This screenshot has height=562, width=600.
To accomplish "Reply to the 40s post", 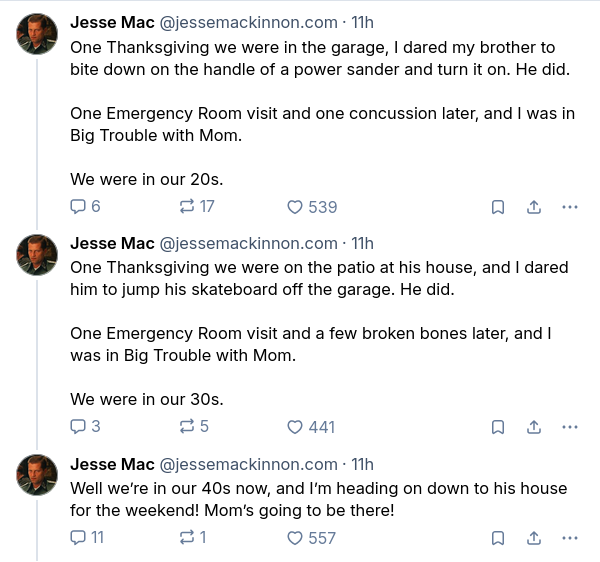I will coord(79,538).
